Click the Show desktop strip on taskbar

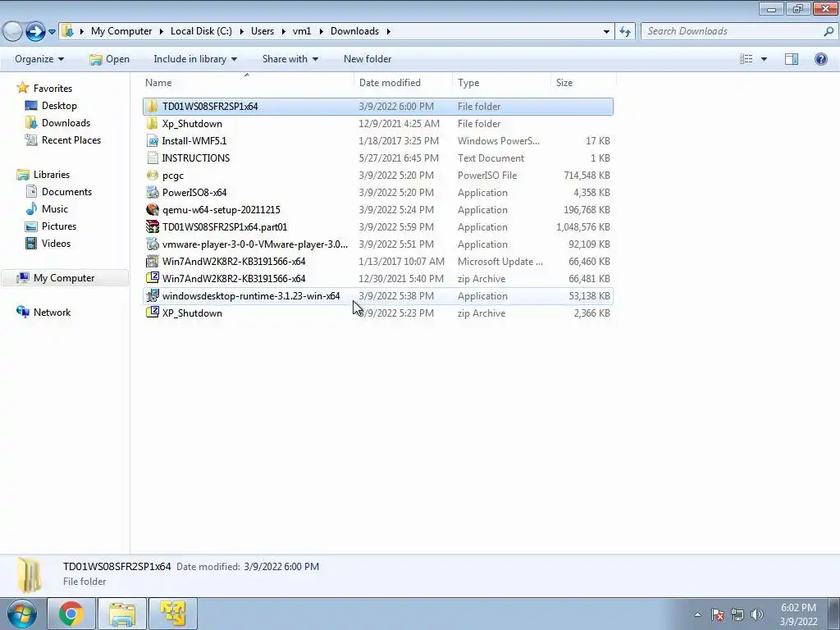click(x=833, y=614)
